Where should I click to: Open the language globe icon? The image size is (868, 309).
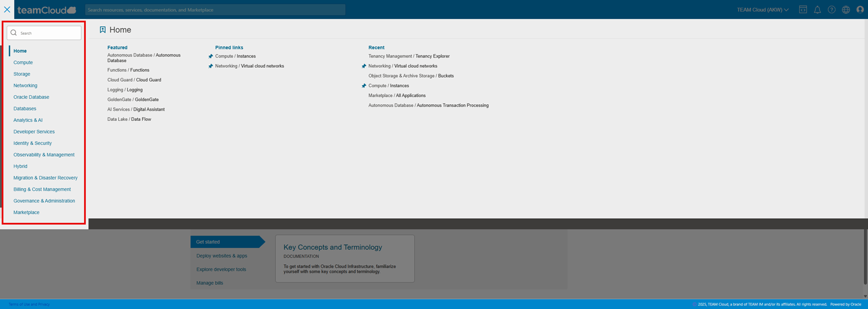tap(846, 10)
